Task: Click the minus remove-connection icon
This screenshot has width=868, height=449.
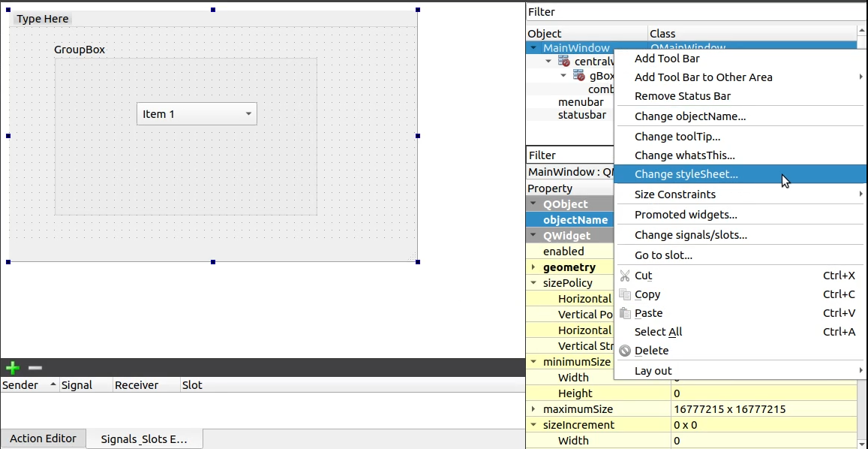Action: click(x=35, y=367)
